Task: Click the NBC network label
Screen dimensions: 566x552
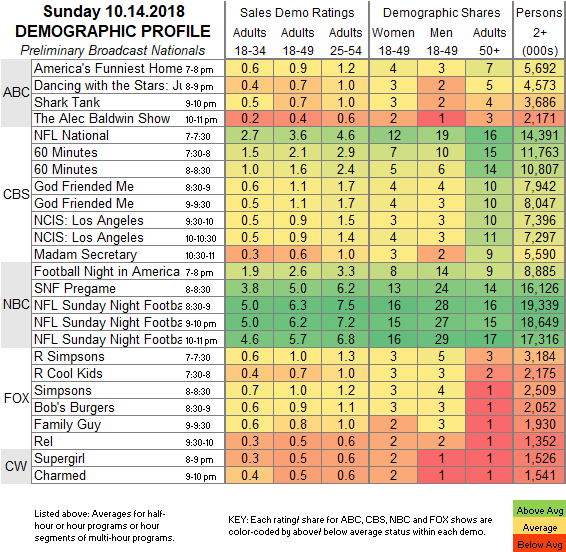Action: click(16, 305)
